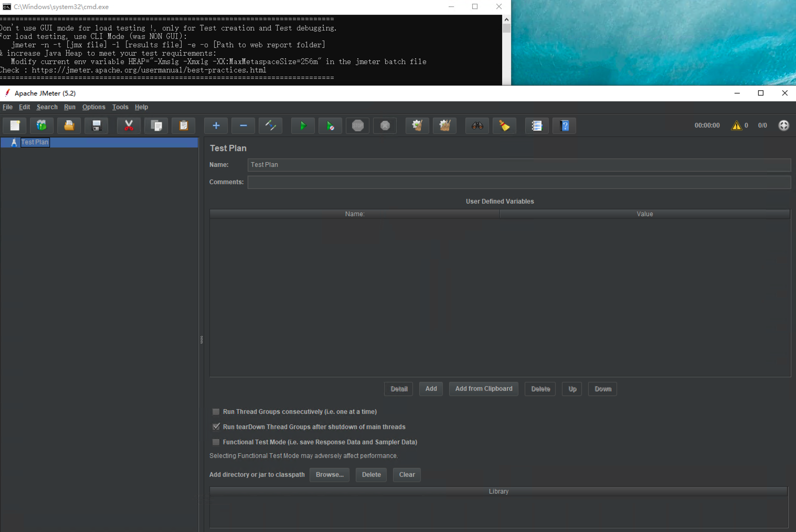Start the test with green play icon
This screenshot has width=796, height=532.
tap(303, 125)
